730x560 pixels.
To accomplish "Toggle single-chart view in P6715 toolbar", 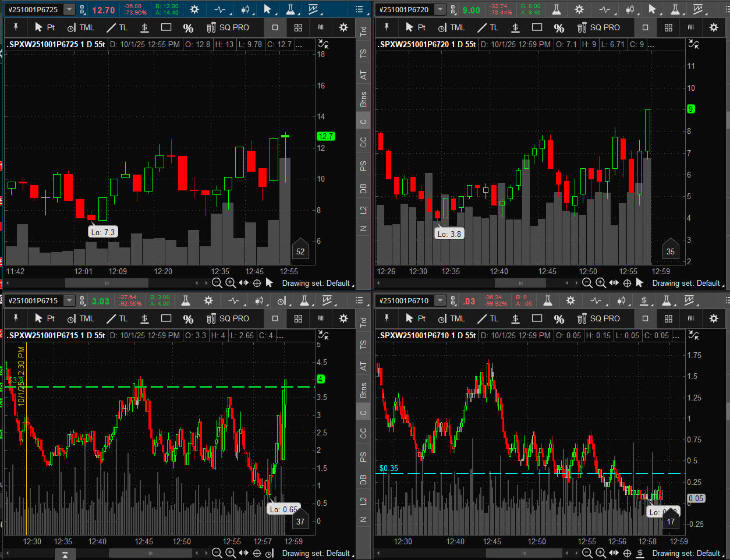I will click(275, 318).
